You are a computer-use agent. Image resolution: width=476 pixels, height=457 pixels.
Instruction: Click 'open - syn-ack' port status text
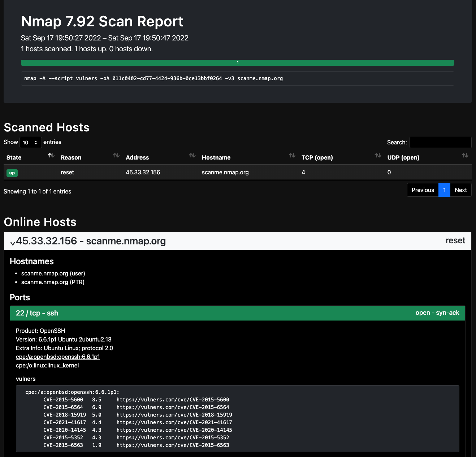pyautogui.click(x=437, y=313)
